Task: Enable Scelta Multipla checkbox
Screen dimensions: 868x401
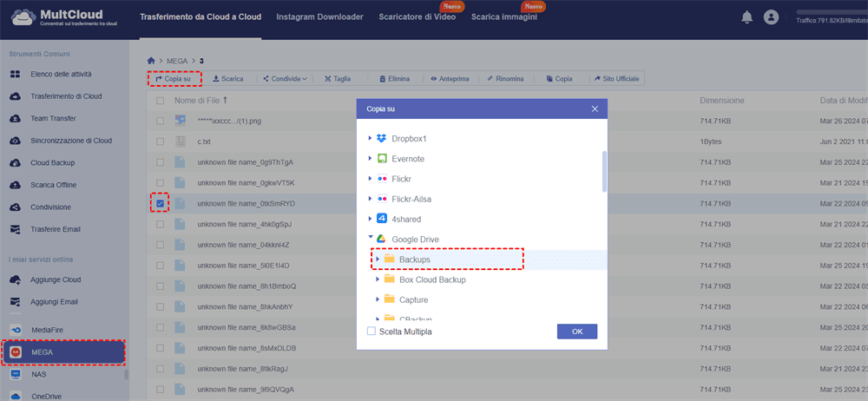Action: tap(372, 332)
